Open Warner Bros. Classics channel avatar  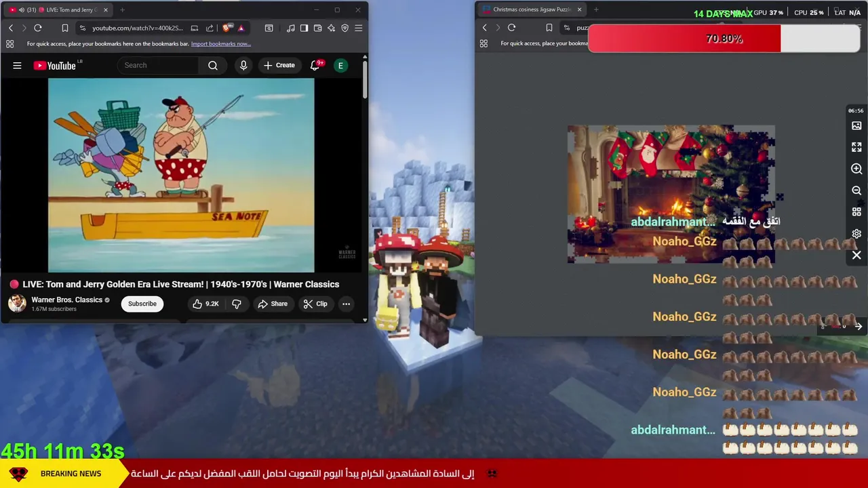click(17, 304)
